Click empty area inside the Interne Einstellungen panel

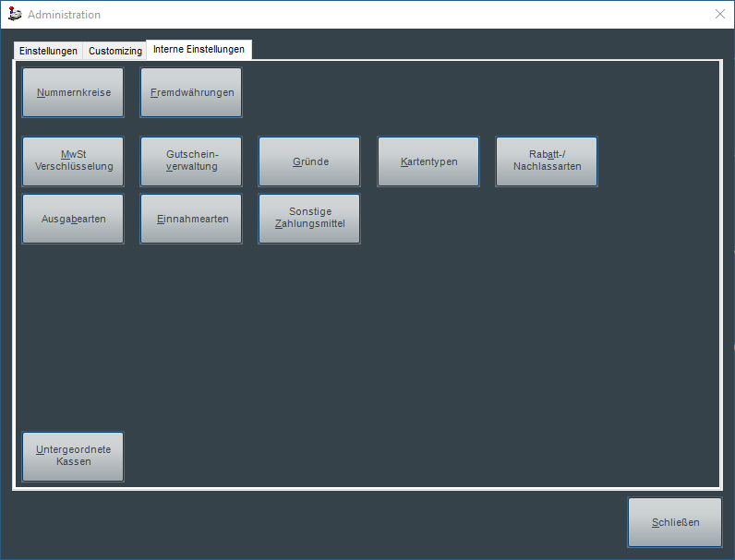click(x=462, y=351)
